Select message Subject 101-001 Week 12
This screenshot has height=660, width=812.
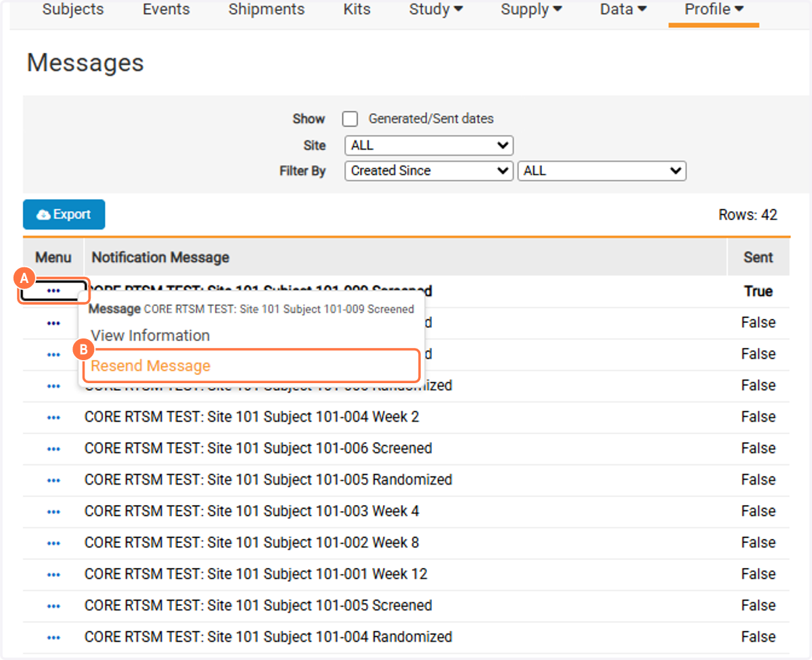256,575
